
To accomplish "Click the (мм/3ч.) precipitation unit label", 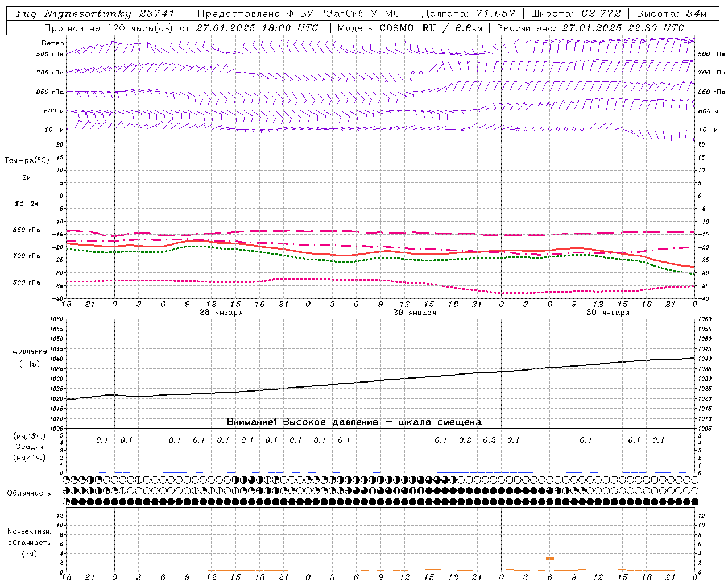I will 29,436.
